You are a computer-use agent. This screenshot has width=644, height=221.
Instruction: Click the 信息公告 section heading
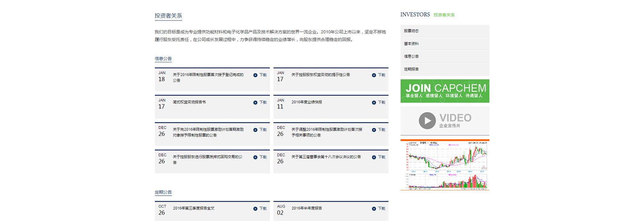(163, 59)
